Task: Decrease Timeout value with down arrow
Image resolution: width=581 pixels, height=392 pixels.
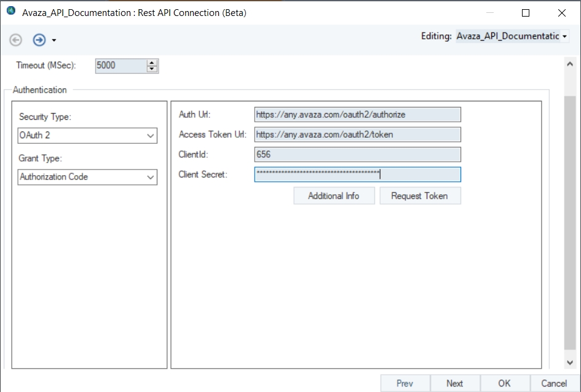Action: pyautogui.click(x=152, y=68)
